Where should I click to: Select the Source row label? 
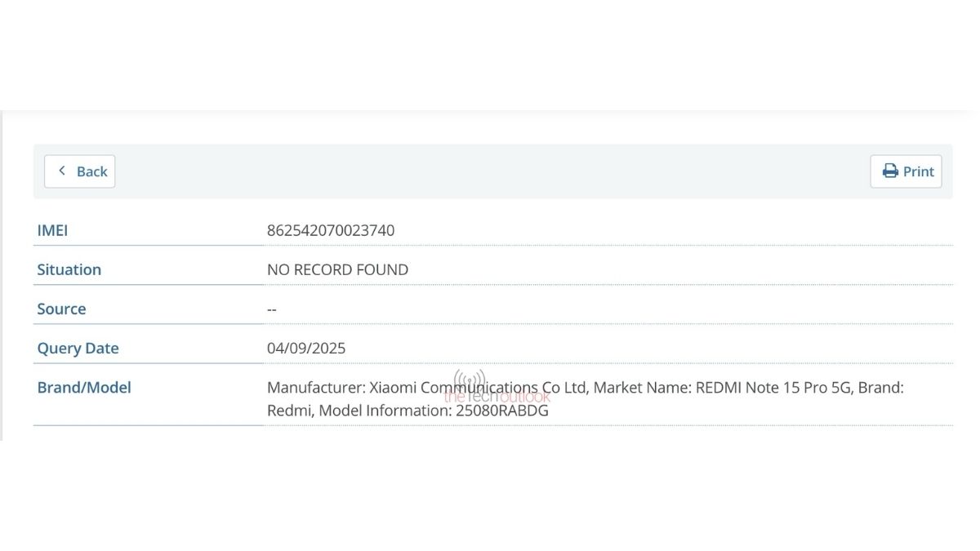click(61, 309)
